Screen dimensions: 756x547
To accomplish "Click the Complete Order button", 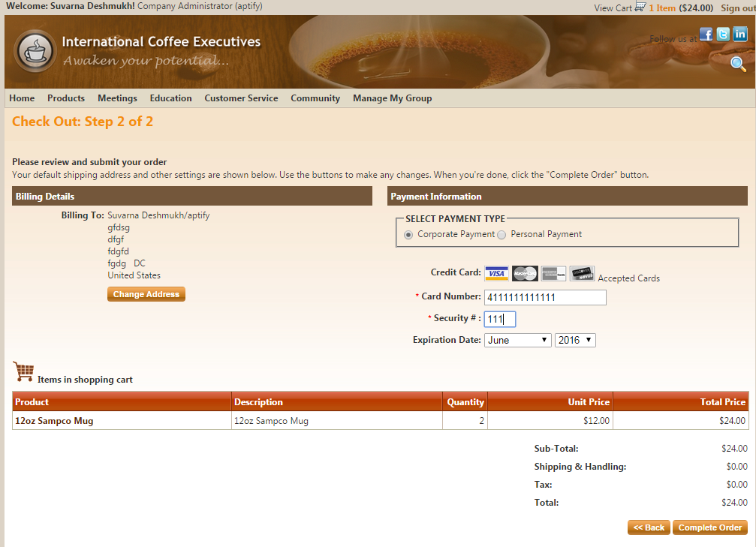I will pos(710,527).
